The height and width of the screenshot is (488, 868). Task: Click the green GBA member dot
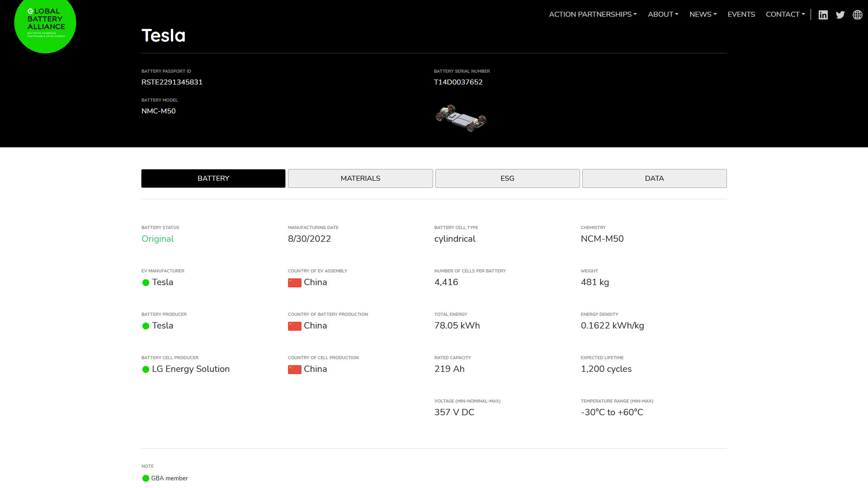click(146, 479)
